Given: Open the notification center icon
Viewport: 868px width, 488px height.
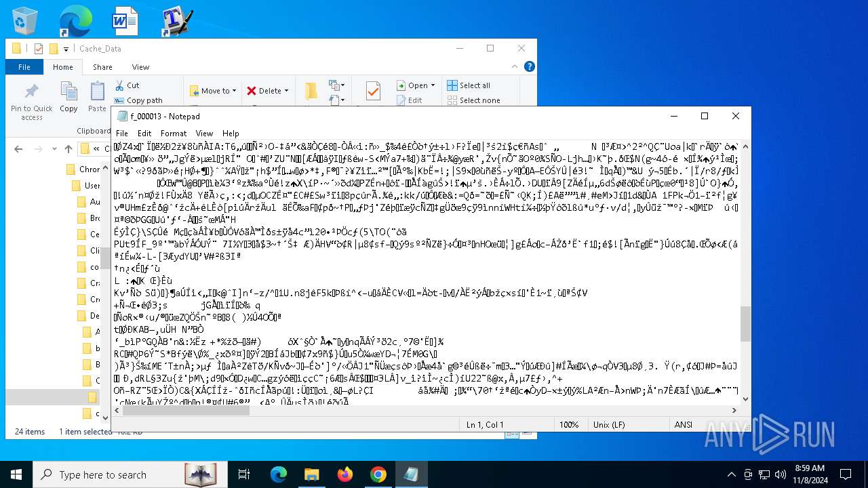Looking at the screenshot, I should pyautogui.click(x=846, y=474).
